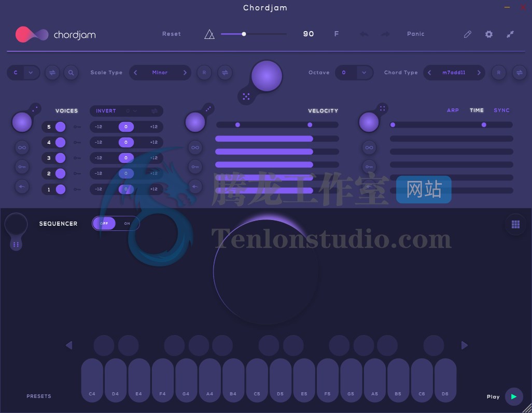Click the large circular chord pad

pos(267,271)
